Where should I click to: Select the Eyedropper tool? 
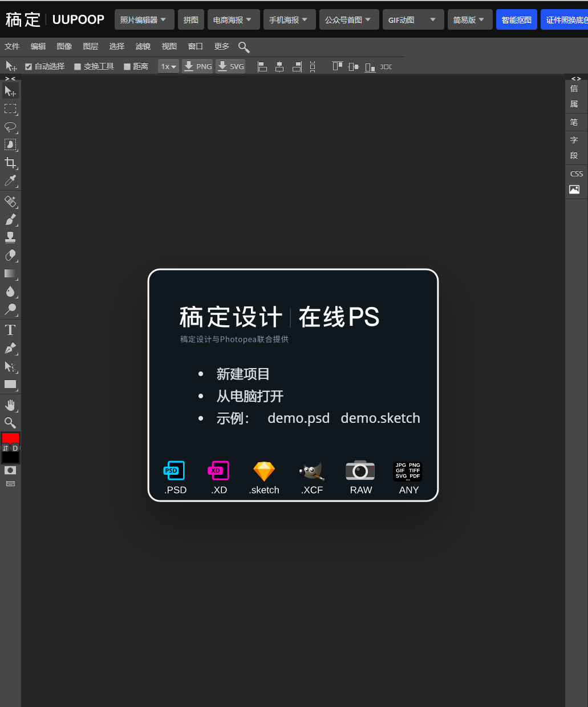coord(10,181)
